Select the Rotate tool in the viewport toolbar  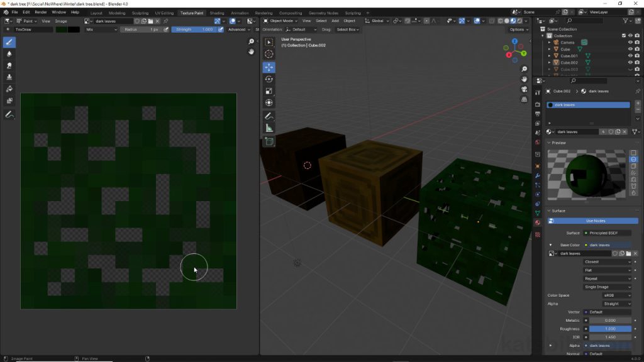269,79
